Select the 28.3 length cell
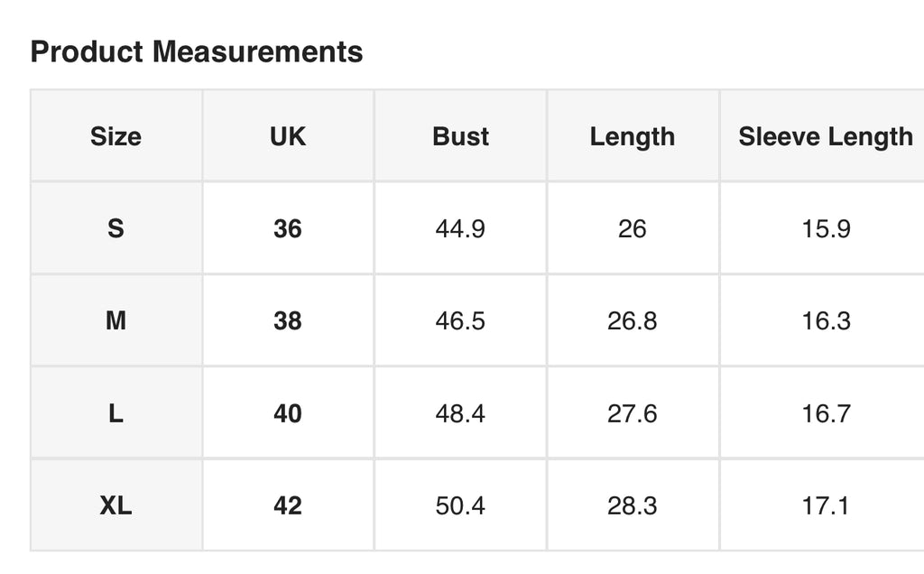This screenshot has width=924, height=574. (633, 505)
